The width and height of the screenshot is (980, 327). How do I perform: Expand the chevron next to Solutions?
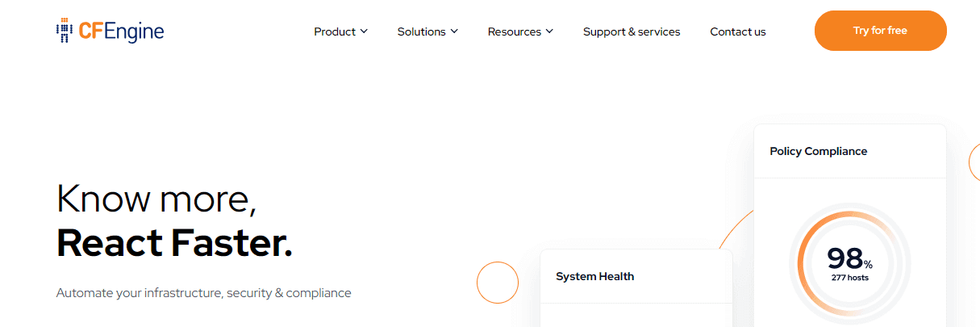click(454, 31)
